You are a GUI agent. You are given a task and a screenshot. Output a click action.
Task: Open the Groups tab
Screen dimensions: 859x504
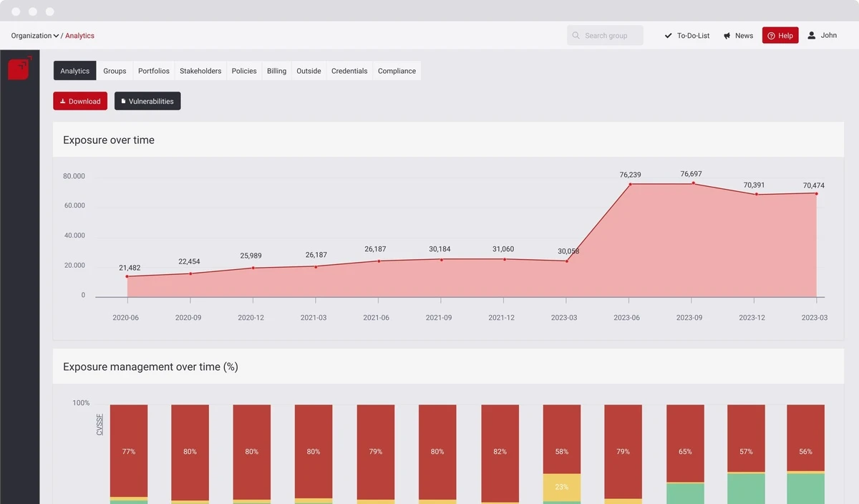click(115, 70)
